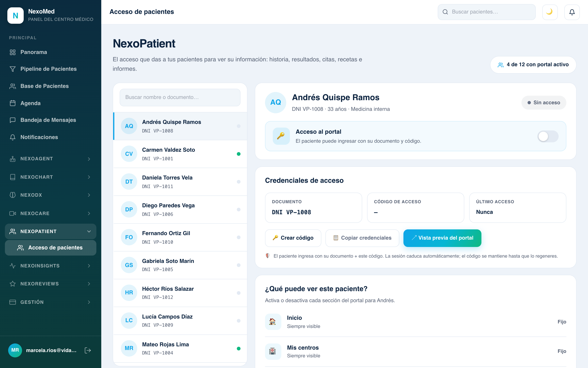588x368 pixels.
Task: Click the AQ avatar in patient header
Action: point(276,102)
